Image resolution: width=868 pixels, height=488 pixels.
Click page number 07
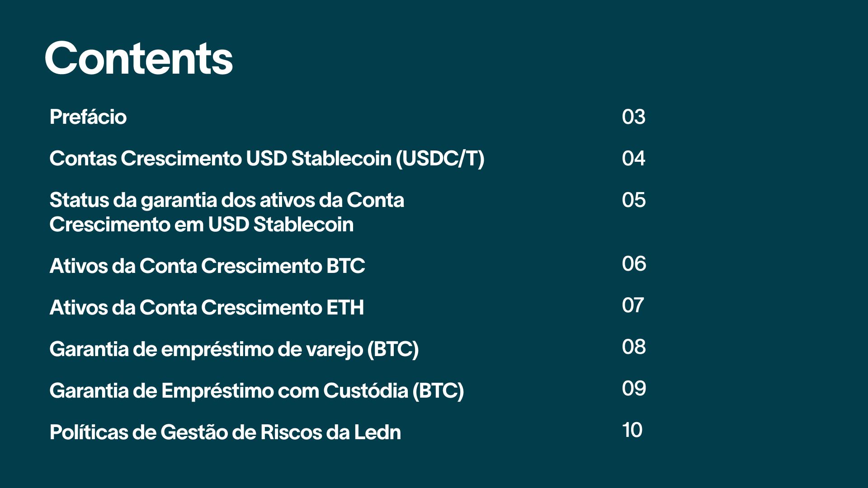pos(633,305)
